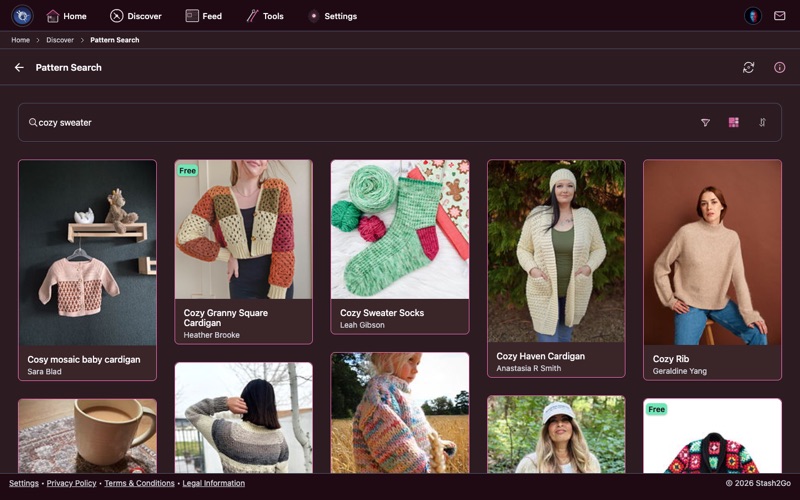
Task: Click the Free badge on the colorful granny square jacket
Action: point(656,409)
